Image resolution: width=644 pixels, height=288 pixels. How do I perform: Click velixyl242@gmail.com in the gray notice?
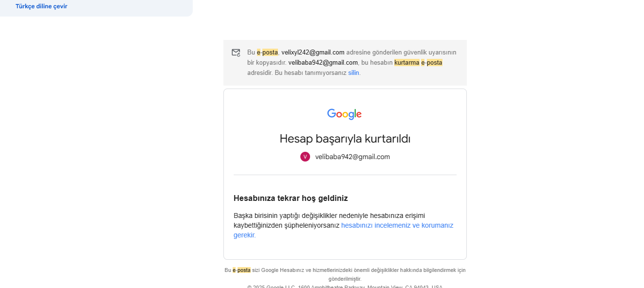[x=313, y=53]
